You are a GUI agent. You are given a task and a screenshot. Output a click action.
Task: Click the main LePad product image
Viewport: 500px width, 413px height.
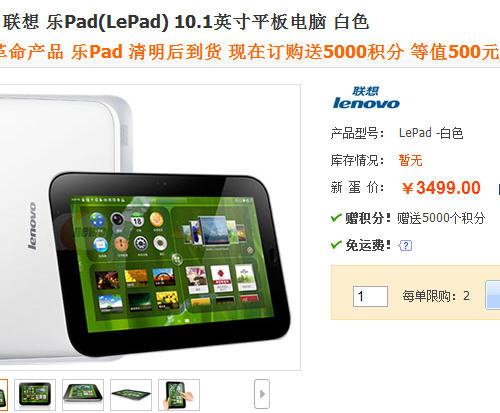click(150, 227)
